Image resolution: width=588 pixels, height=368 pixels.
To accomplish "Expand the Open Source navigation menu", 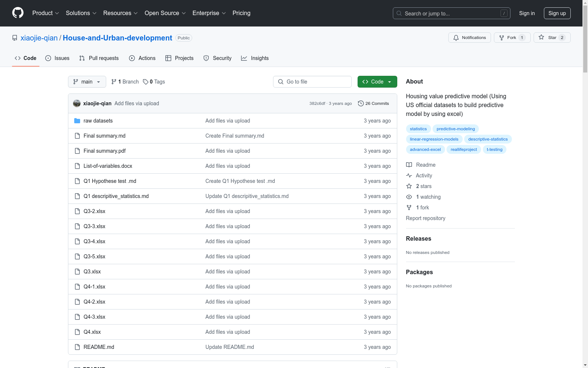I will 165,13.
